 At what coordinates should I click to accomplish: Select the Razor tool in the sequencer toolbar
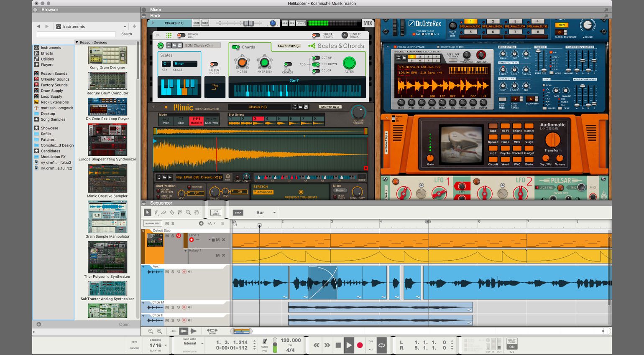click(172, 213)
